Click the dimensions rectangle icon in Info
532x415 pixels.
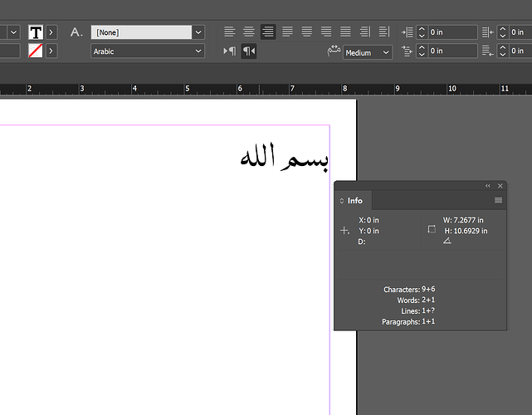coord(432,229)
